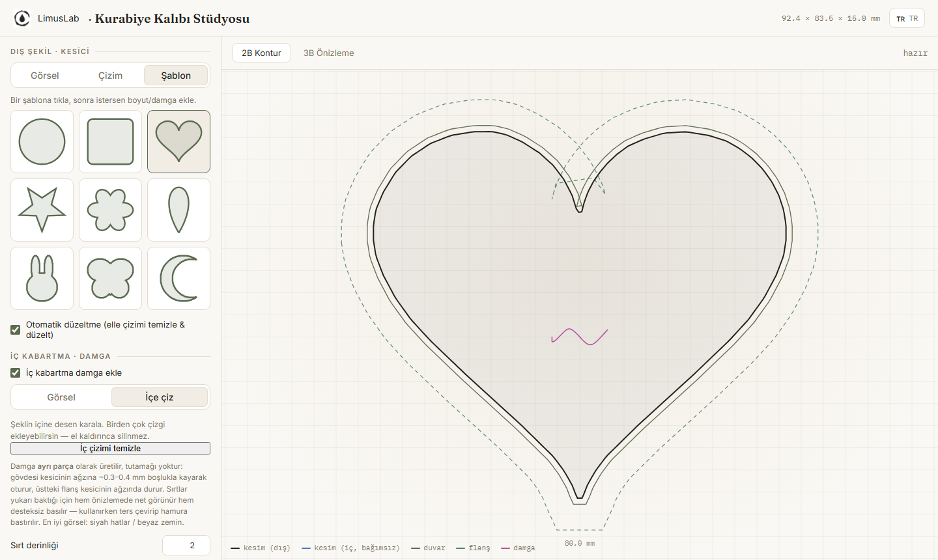Switch outer shape mode to Çizim
Viewport: 938px width, 560px height.
pos(111,76)
